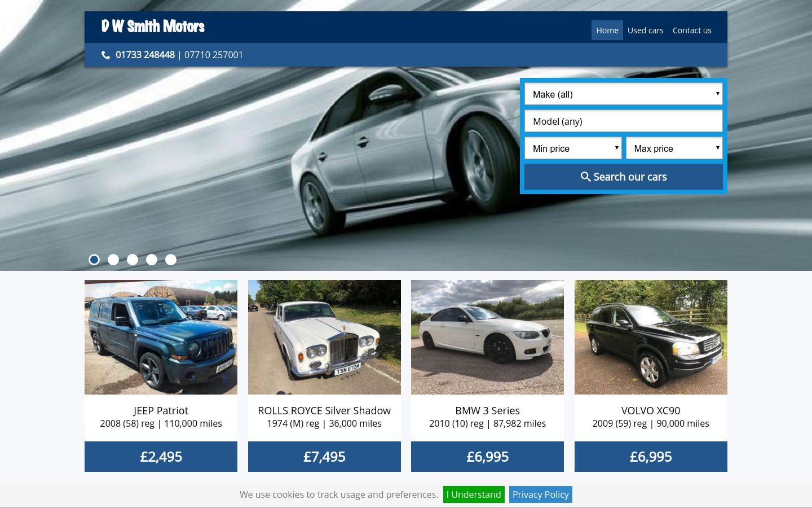Click the VOLVO XC90 £6,995 price
Image resolution: width=812 pixels, height=508 pixels.
pyautogui.click(x=651, y=457)
